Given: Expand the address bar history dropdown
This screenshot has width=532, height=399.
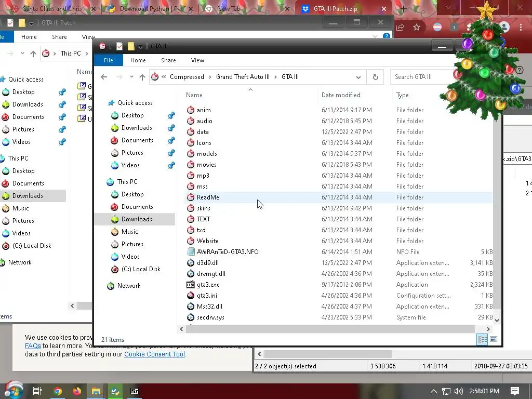Looking at the screenshot, I should (358, 77).
